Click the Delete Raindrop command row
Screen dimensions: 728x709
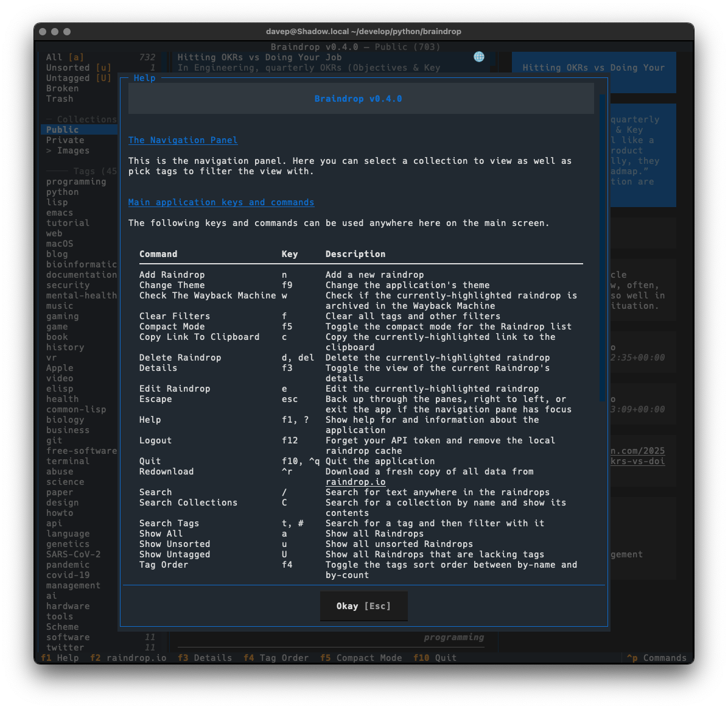click(x=361, y=358)
